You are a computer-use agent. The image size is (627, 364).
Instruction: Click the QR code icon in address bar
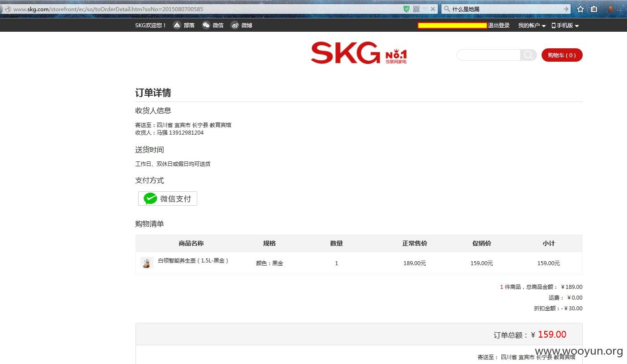(416, 9)
